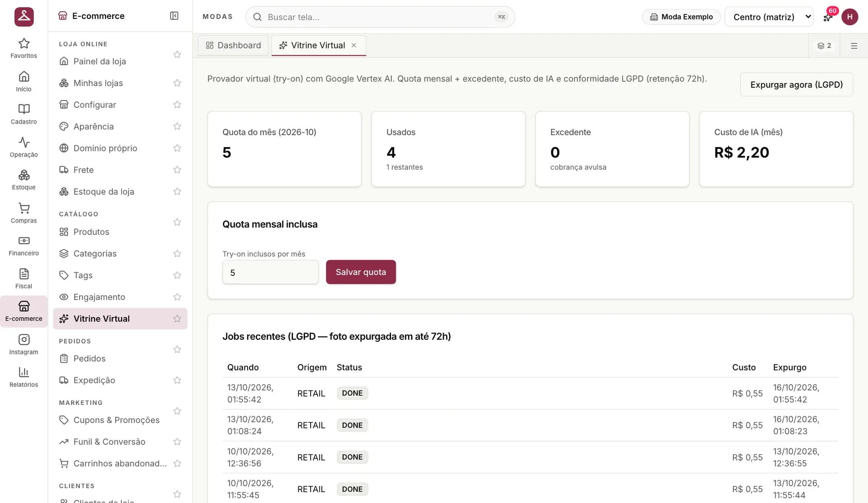The width and height of the screenshot is (868, 503).
Task: Open the Relatórios module
Action: [24, 378]
